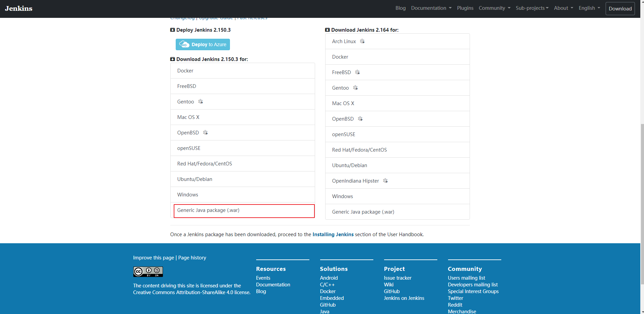Open Blog link under Resources footer
Image resolution: width=644 pixels, height=314 pixels.
point(261,291)
